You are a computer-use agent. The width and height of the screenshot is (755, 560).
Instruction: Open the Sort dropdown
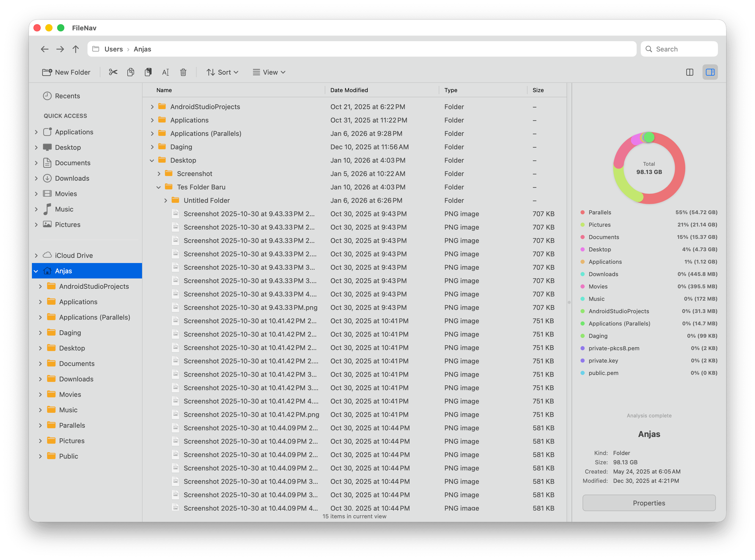coord(223,72)
